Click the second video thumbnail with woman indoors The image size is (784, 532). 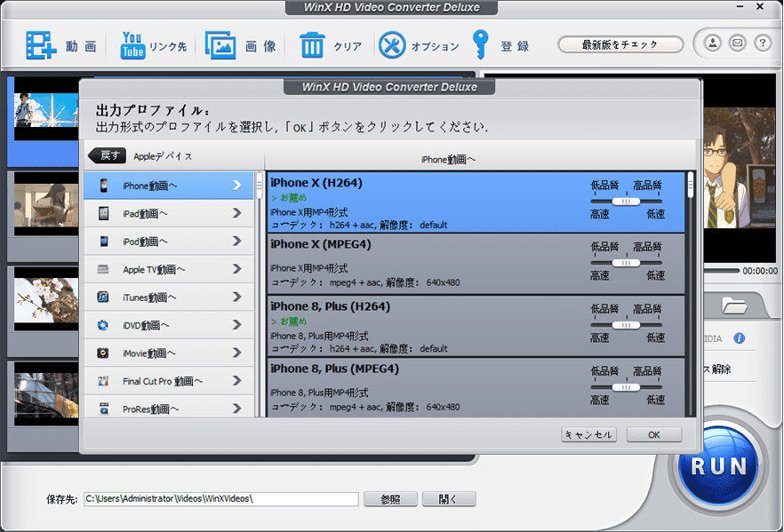point(46,203)
